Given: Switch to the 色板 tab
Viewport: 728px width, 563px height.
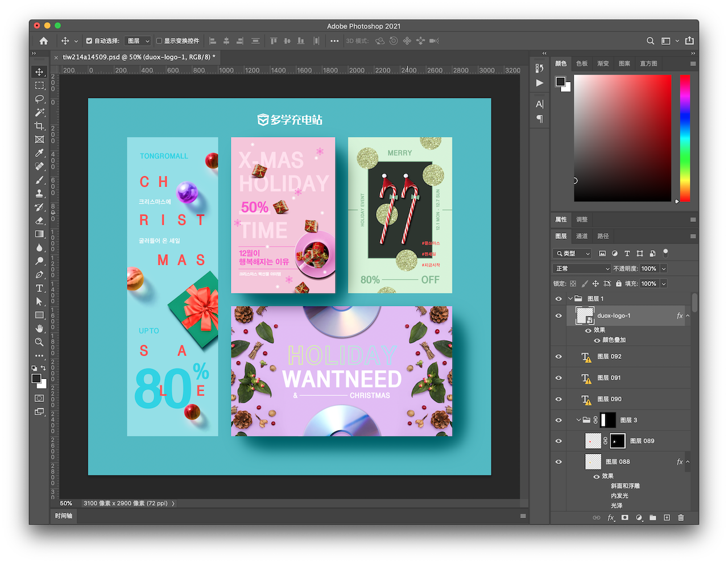Looking at the screenshot, I should click(x=582, y=64).
